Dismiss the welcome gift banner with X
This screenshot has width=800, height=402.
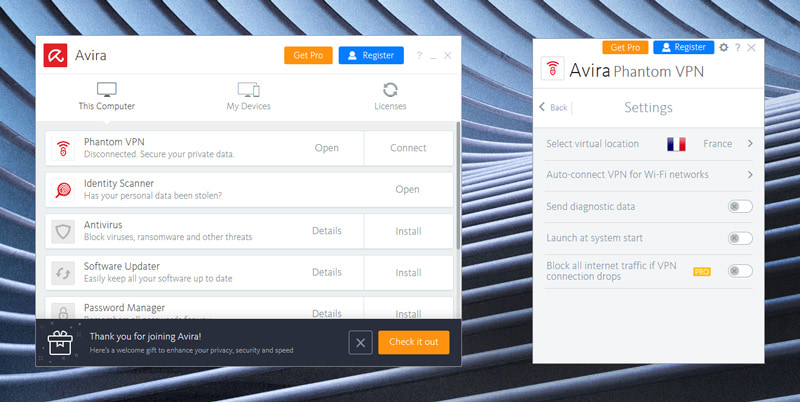pyautogui.click(x=360, y=342)
